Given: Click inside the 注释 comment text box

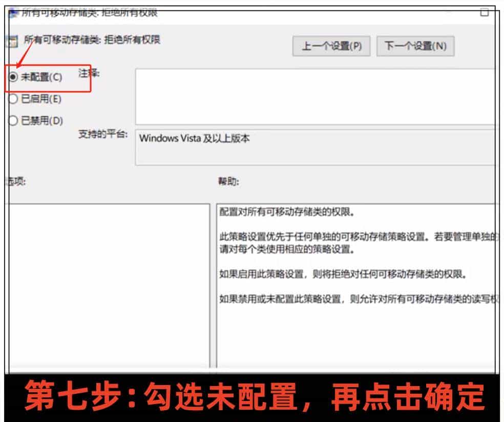Looking at the screenshot, I should (312, 95).
